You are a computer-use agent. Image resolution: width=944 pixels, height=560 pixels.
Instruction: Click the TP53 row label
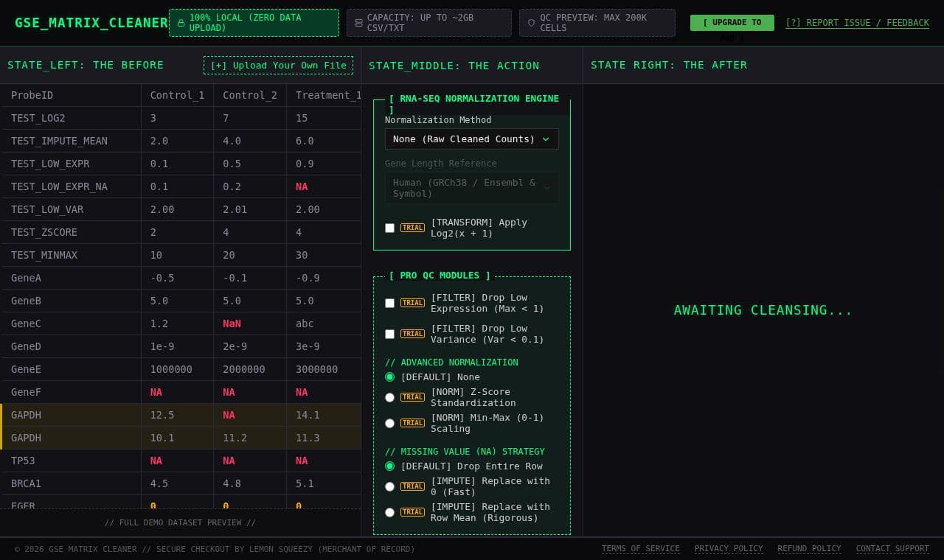(x=23, y=461)
